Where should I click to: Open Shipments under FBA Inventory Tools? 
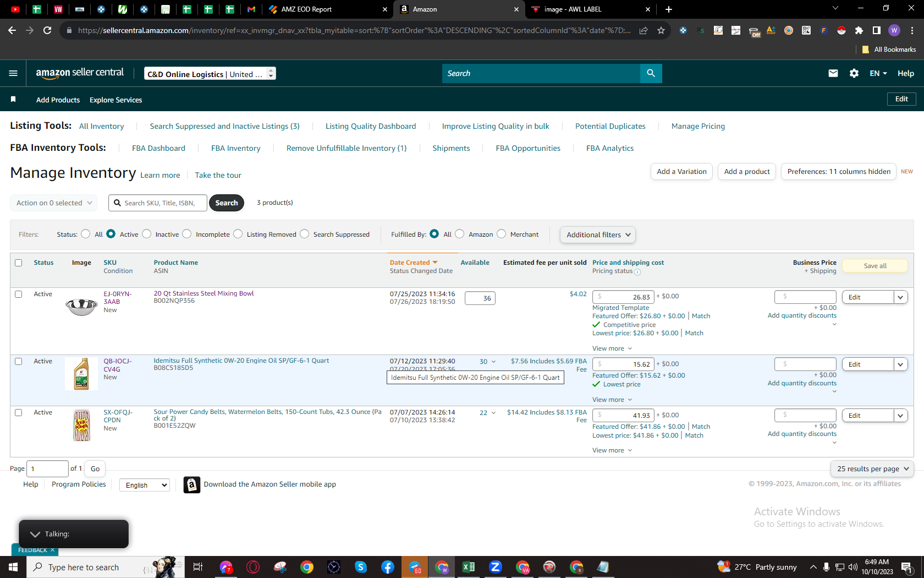(451, 148)
